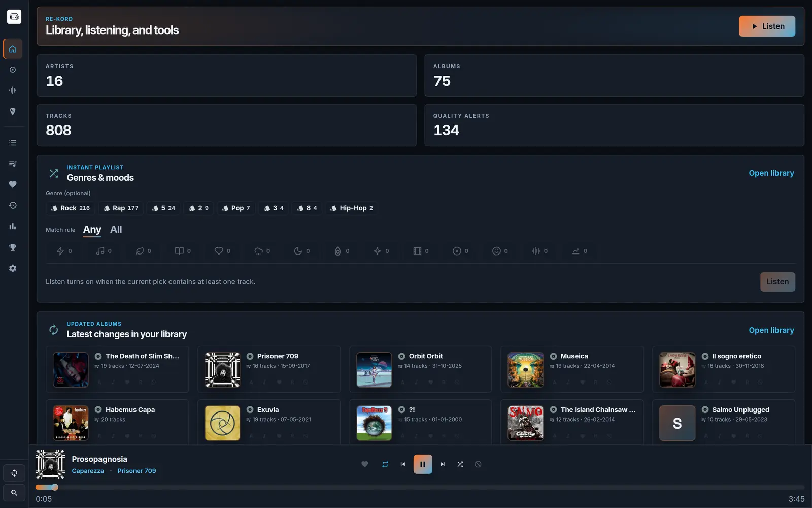Open The Island Chainsaw album title
This screenshot has height=508, width=812.
(x=598, y=410)
